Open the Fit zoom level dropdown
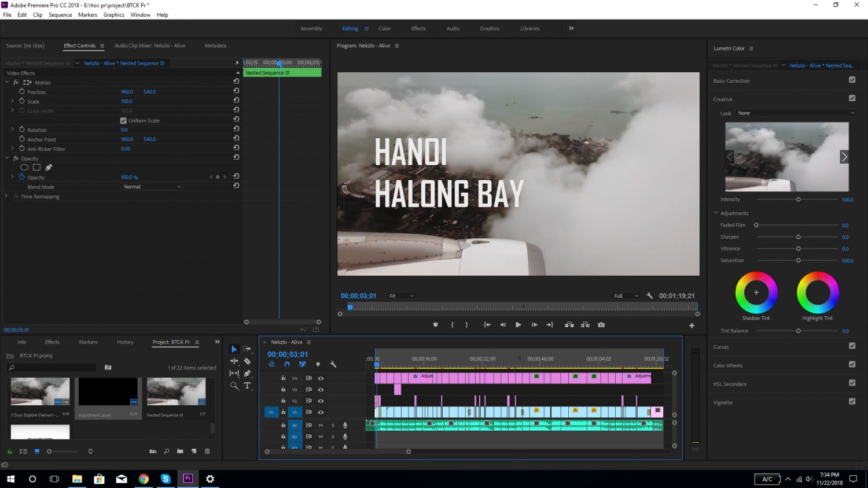Viewport: 868px width, 488px height. tap(402, 296)
